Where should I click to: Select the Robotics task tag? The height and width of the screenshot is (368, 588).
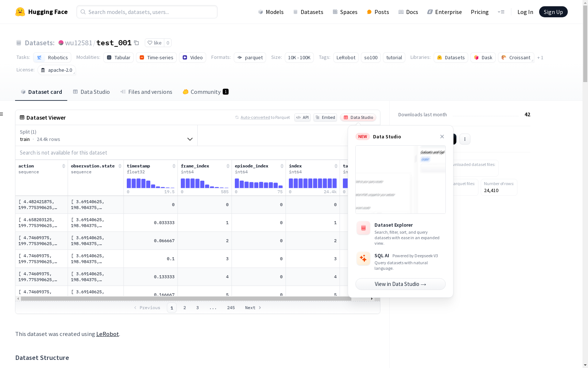[x=52, y=57]
